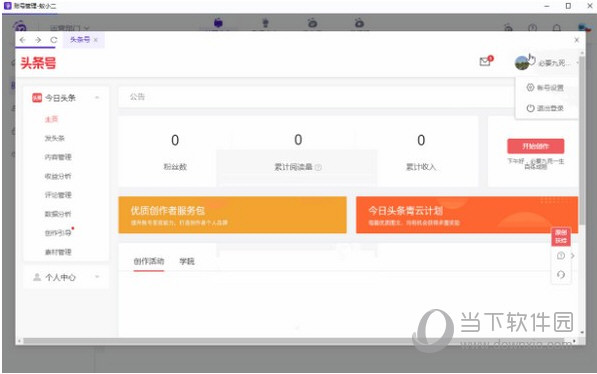Image resolution: width=597 pixels, height=374 pixels.
Task: Open 收益分析 in the sidebar
Action: [58, 176]
